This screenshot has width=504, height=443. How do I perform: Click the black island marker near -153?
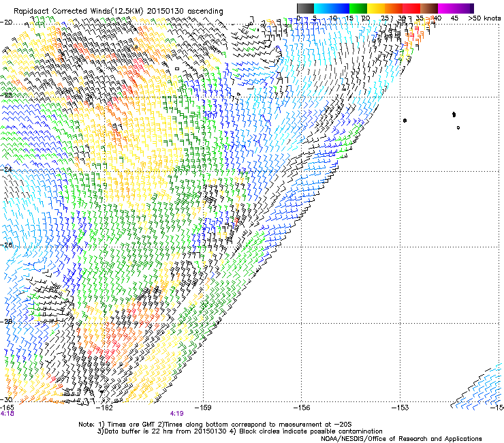pos(405,121)
